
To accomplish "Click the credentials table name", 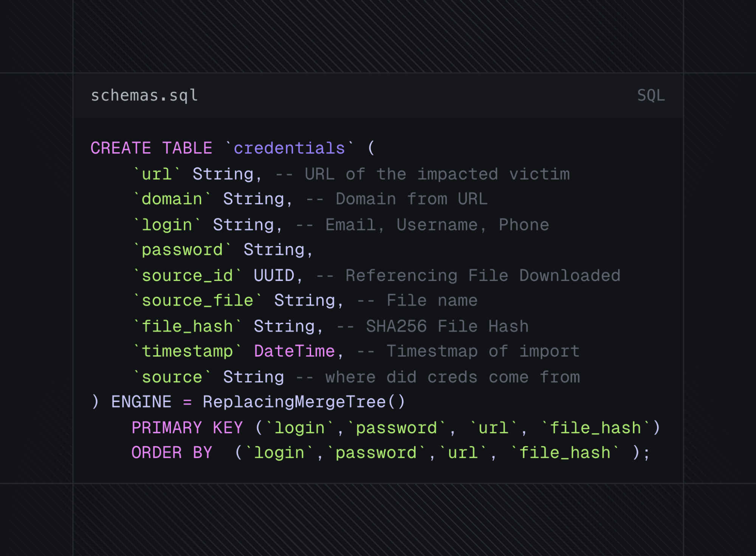I will (x=289, y=148).
